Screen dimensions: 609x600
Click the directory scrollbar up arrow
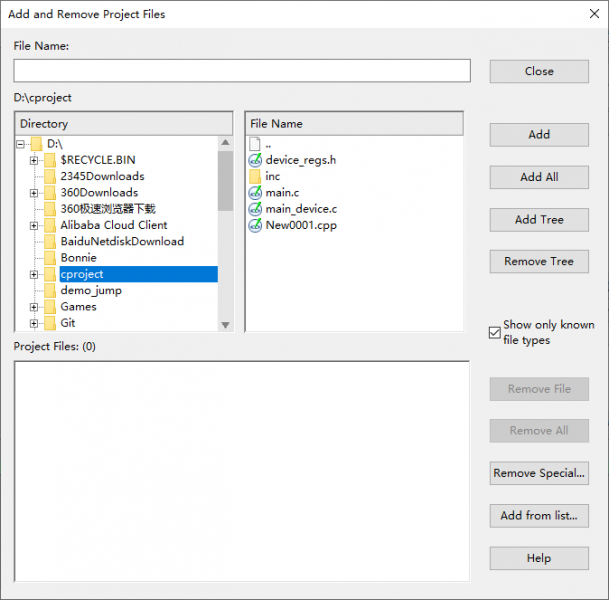pyautogui.click(x=225, y=143)
